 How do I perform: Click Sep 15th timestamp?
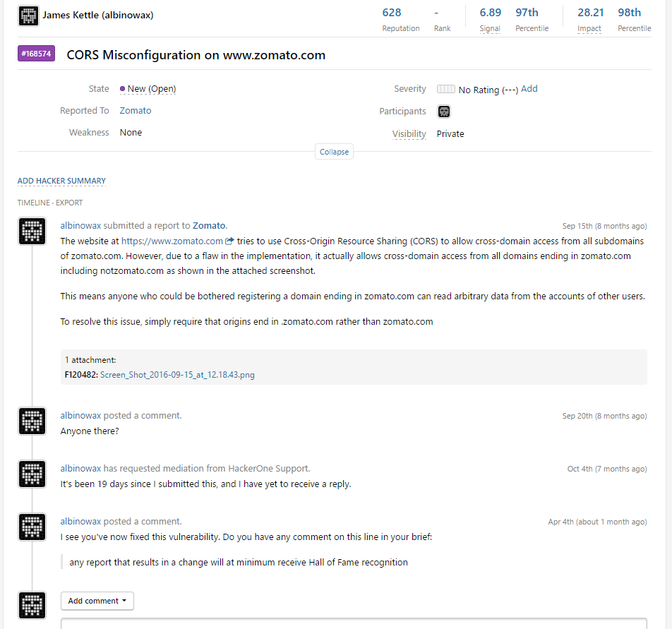(604, 226)
